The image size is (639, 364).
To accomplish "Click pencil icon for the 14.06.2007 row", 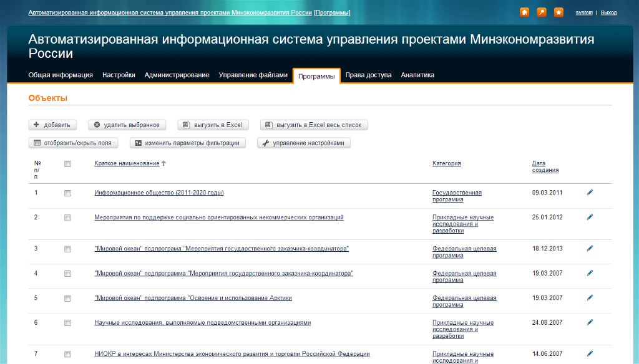I will click(x=590, y=354).
